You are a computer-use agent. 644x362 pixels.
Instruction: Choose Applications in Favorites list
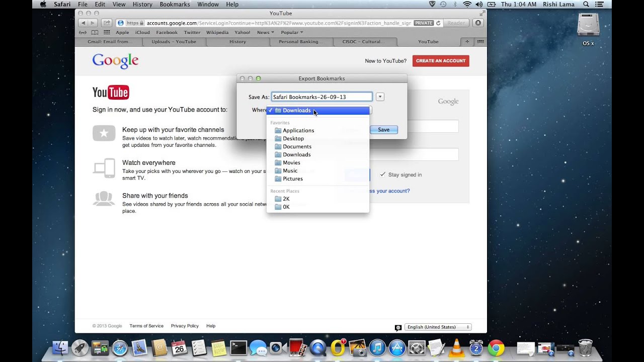(318, 130)
